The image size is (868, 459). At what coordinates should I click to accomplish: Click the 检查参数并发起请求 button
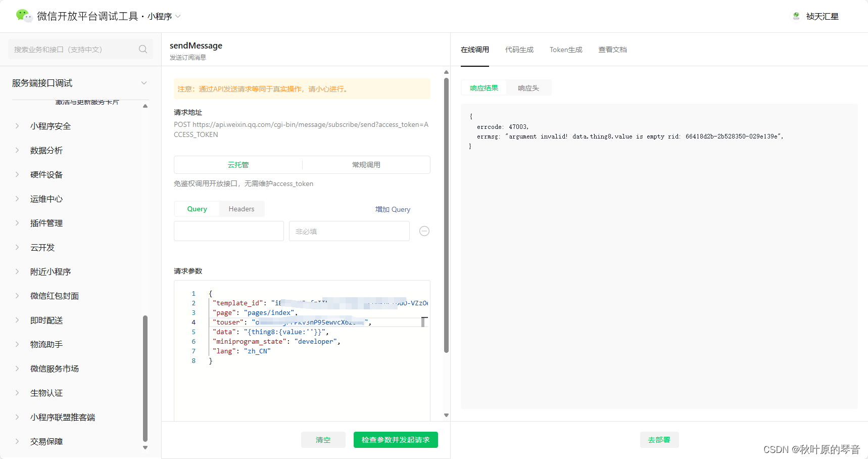click(x=396, y=440)
